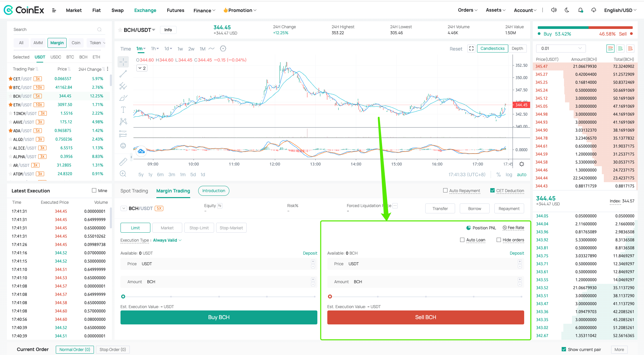
Task: Click the Repayment button
Action: pyautogui.click(x=509, y=209)
